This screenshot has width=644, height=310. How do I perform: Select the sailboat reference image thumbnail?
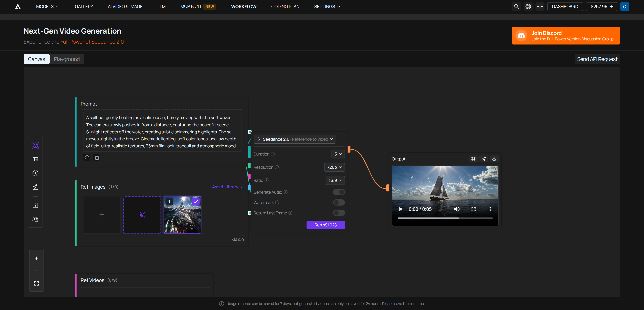[x=182, y=215]
